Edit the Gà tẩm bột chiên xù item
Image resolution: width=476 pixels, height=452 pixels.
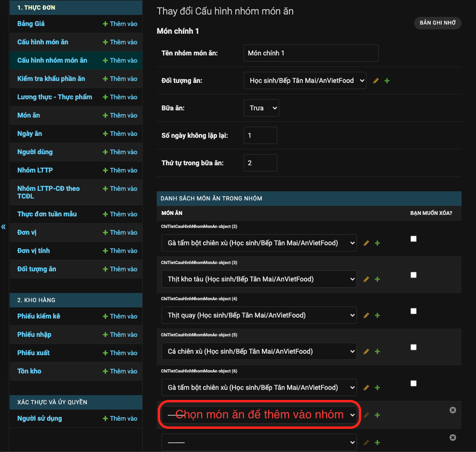click(366, 243)
